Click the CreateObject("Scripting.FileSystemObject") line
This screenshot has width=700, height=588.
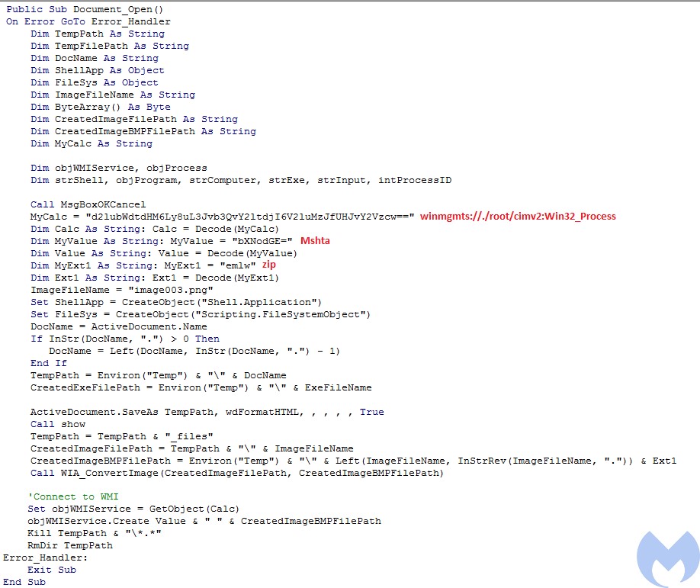[201, 314]
